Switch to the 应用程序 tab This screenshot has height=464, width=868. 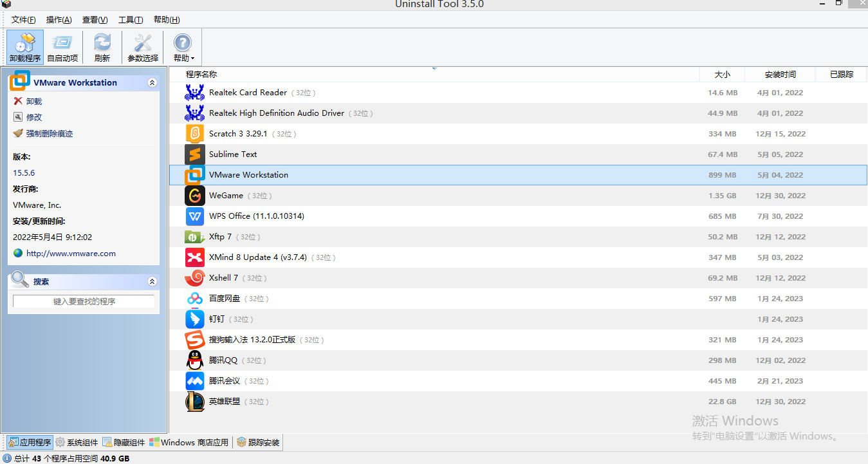30,442
